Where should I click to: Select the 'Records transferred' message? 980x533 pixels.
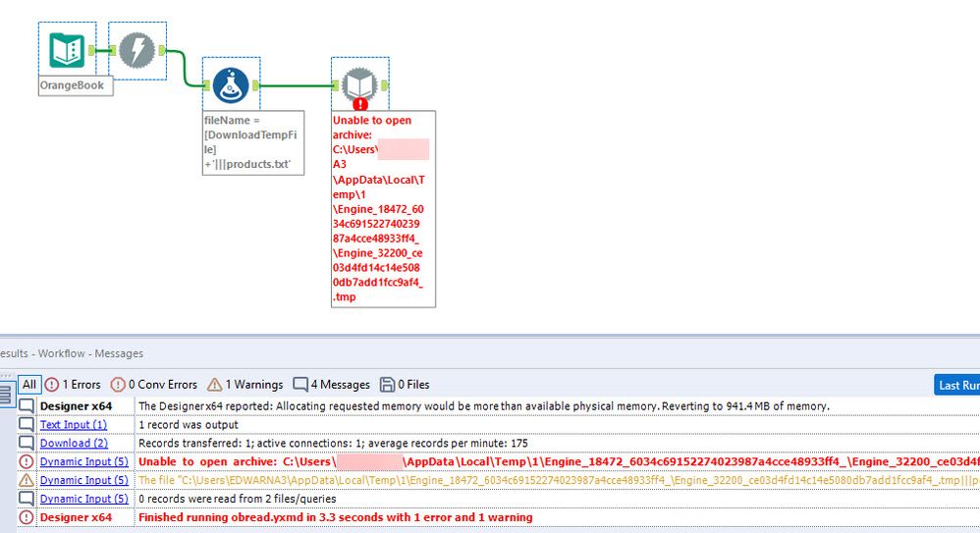click(333, 443)
